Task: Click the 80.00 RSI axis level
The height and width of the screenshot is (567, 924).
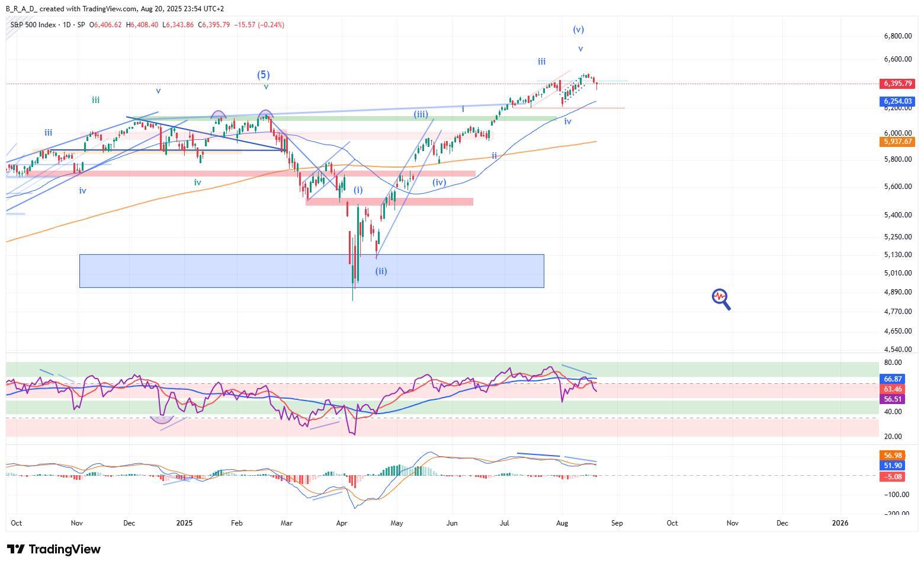Action: click(x=893, y=363)
